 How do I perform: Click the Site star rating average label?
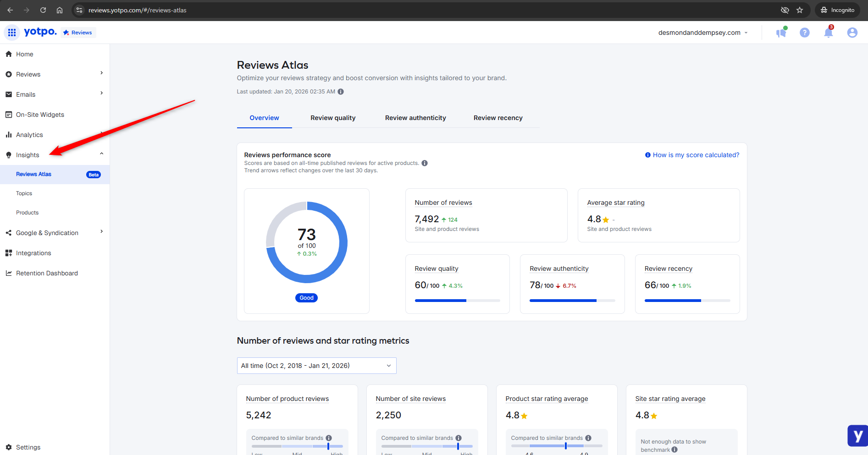click(670, 399)
